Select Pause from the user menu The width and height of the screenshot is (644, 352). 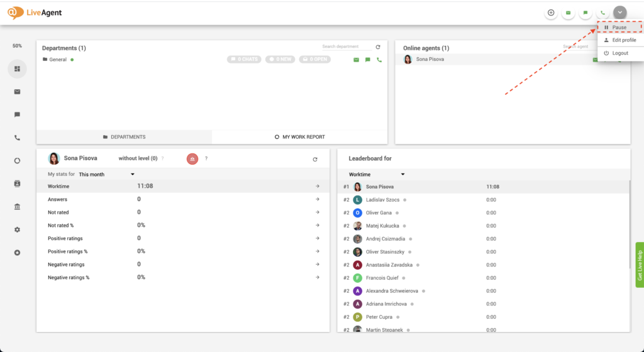point(619,28)
